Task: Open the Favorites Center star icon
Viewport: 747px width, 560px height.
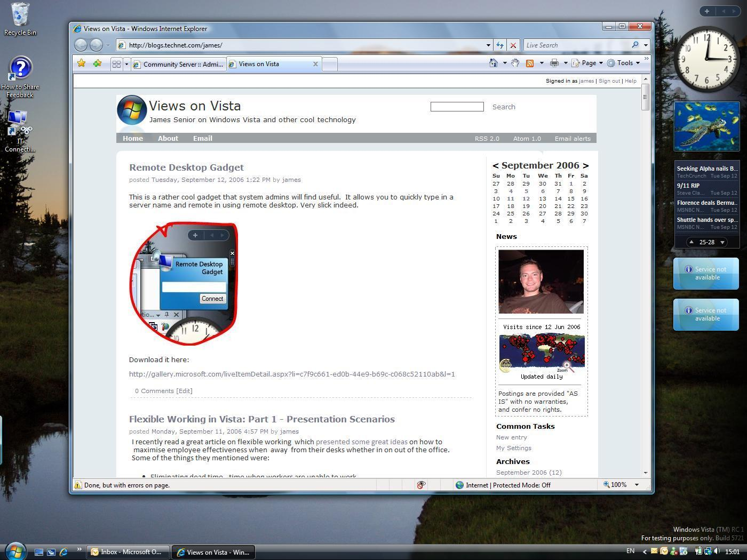Action: (81, 63)
